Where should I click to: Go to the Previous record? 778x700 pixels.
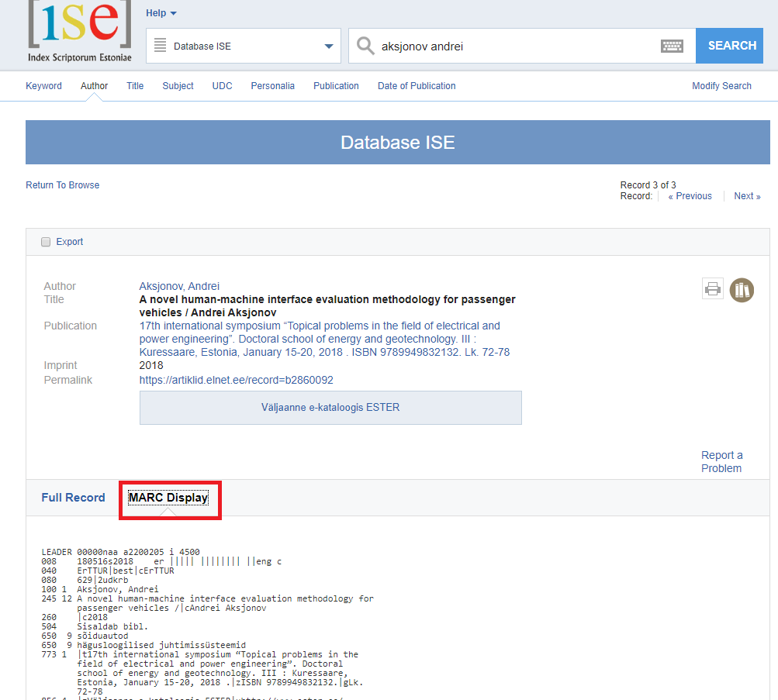click(690, 196)
